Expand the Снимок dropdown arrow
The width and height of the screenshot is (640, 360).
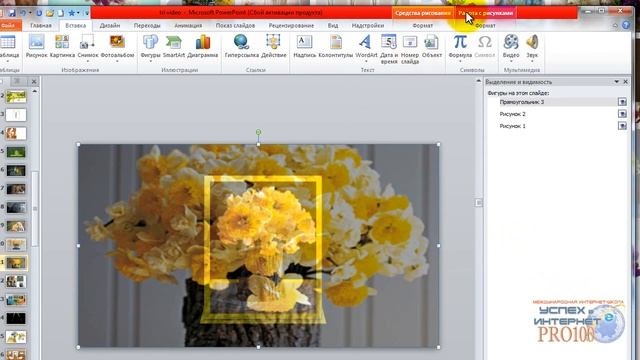pos(87,61)
